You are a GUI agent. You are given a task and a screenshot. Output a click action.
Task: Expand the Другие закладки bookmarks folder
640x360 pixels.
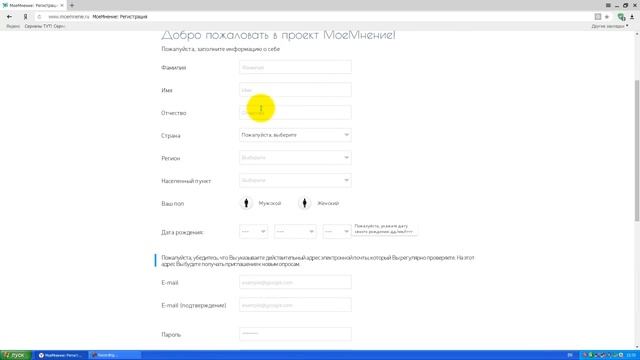pyautogui.click(x=610, y=26)
